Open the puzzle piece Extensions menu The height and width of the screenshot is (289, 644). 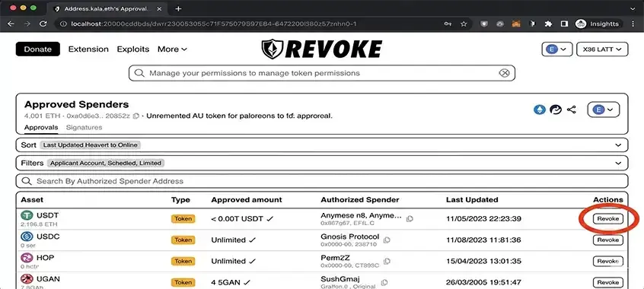pos(548,24)
